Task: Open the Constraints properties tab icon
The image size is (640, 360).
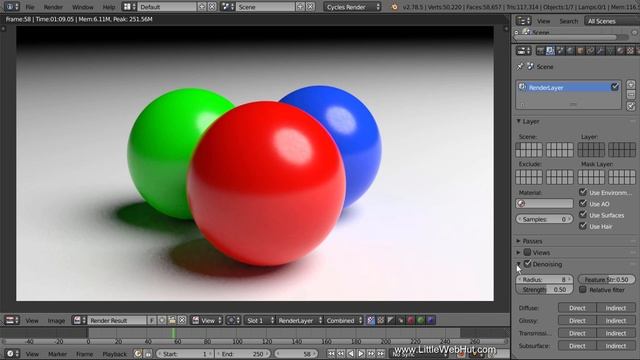Action: [590, 51]
